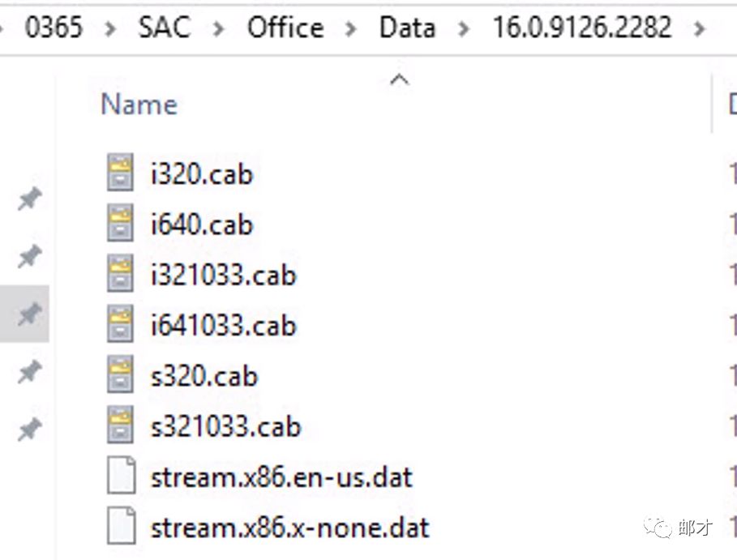Click the stream.x86.en-us.dat document icon
Screen dimensions: 737x560
click(x=120, y=477)
